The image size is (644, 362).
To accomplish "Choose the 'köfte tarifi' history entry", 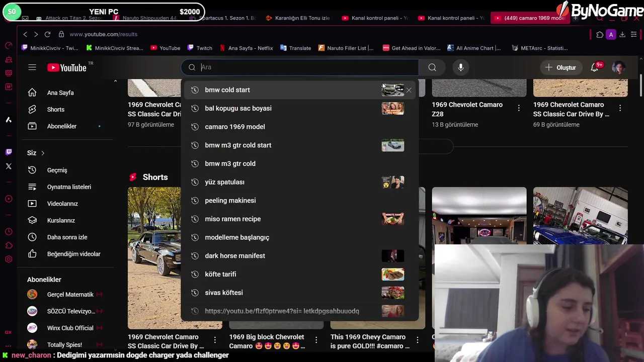I will pyautogui.click(x=300, y=275).
